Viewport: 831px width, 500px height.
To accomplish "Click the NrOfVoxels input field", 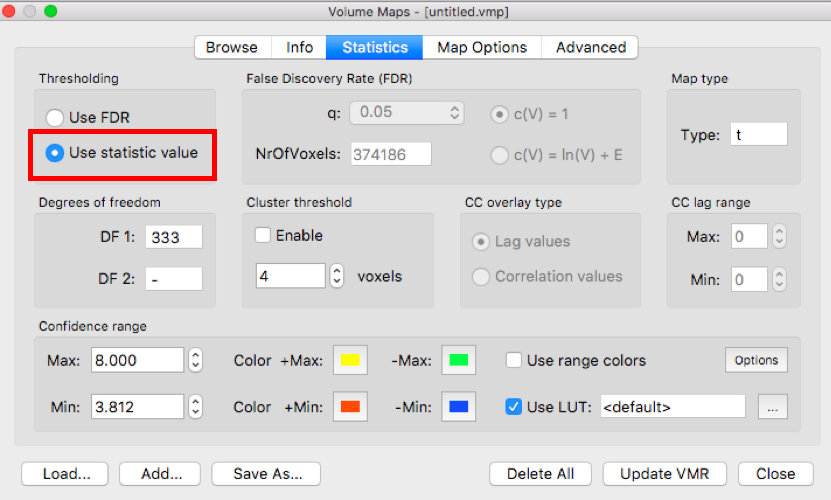I will click(391, 154).
